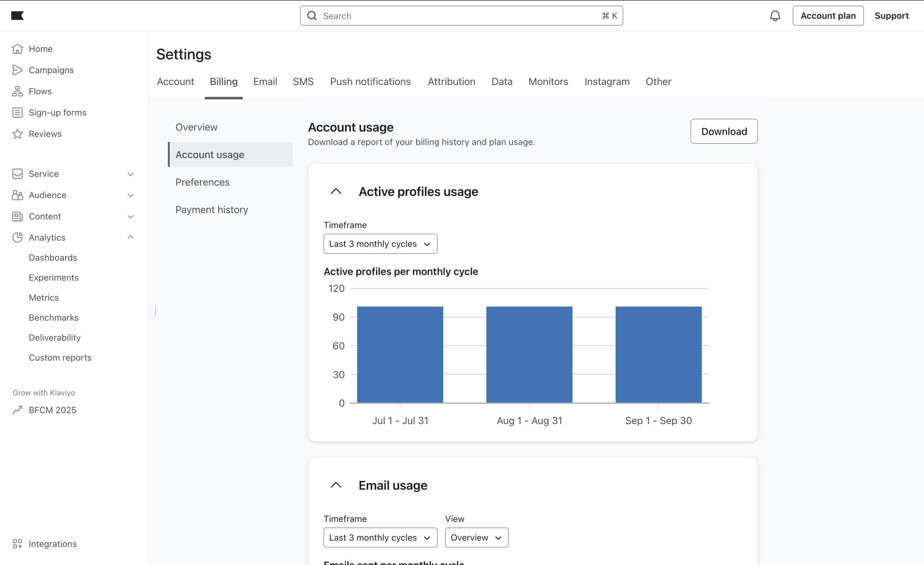Viewport: 924px width, 565px height.
Task: Collapse the Analytics sidebar menu
Action: pos(130,237)
